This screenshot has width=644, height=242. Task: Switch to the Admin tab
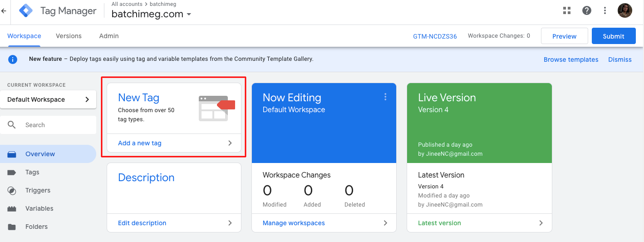click(x=109, y=36)
